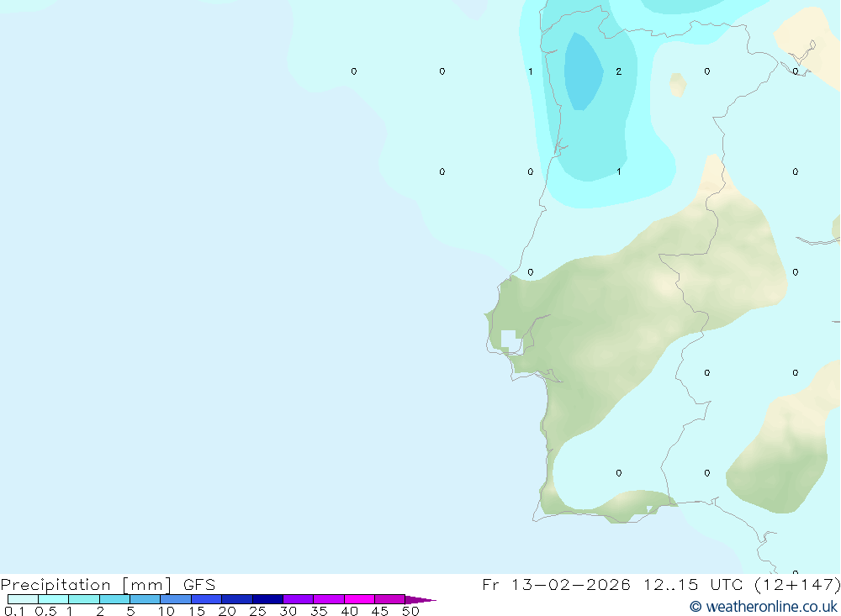841x616 pixels.
Task: Click the 'Precipitation [mm] GFS' title
Action: [108, 584]
